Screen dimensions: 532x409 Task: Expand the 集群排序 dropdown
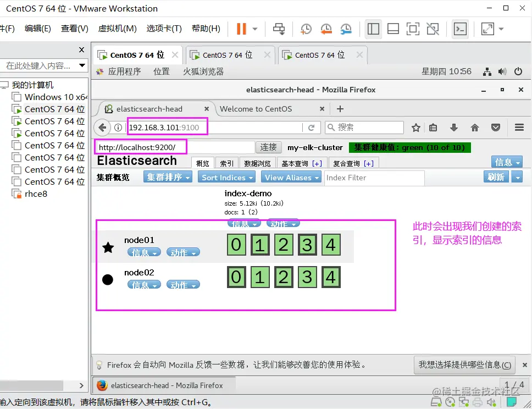[x=168, y=177]
